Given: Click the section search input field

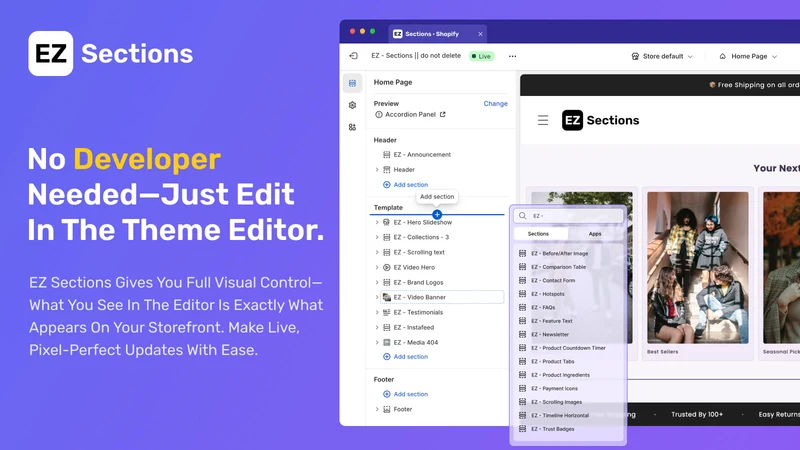Looking at the screenshot, I should 568,216.
